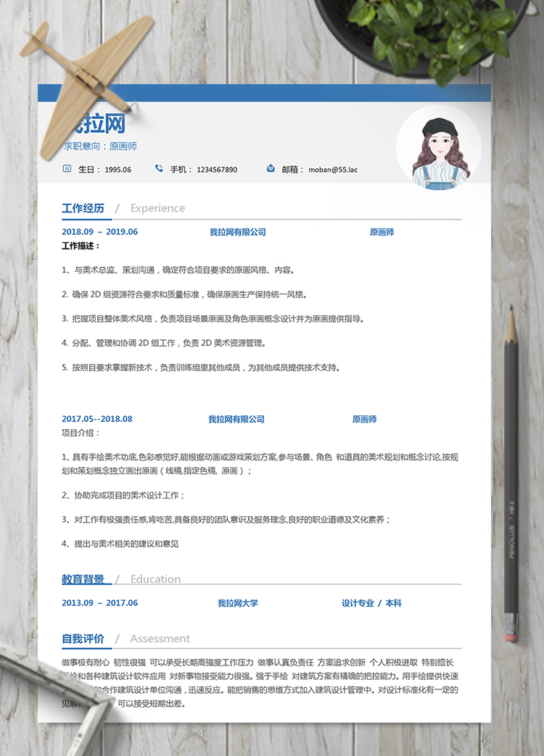Click the Experience heading label

(157, 208)
